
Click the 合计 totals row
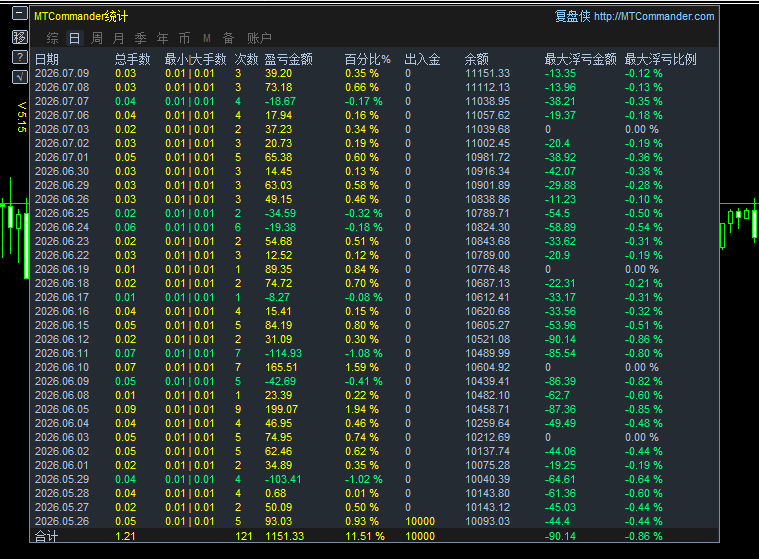click(374, 536)
